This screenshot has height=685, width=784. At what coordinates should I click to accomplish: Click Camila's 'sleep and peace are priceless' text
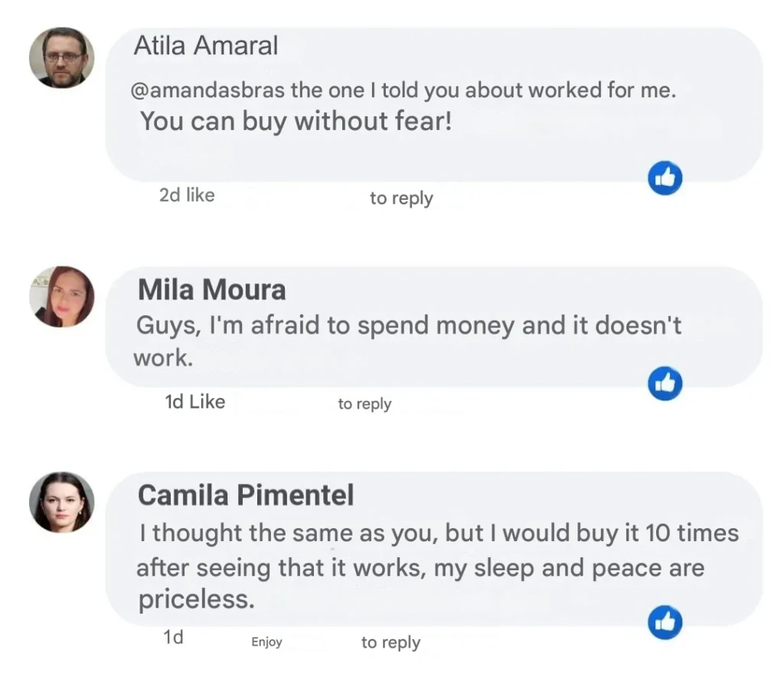coord(420,569)
